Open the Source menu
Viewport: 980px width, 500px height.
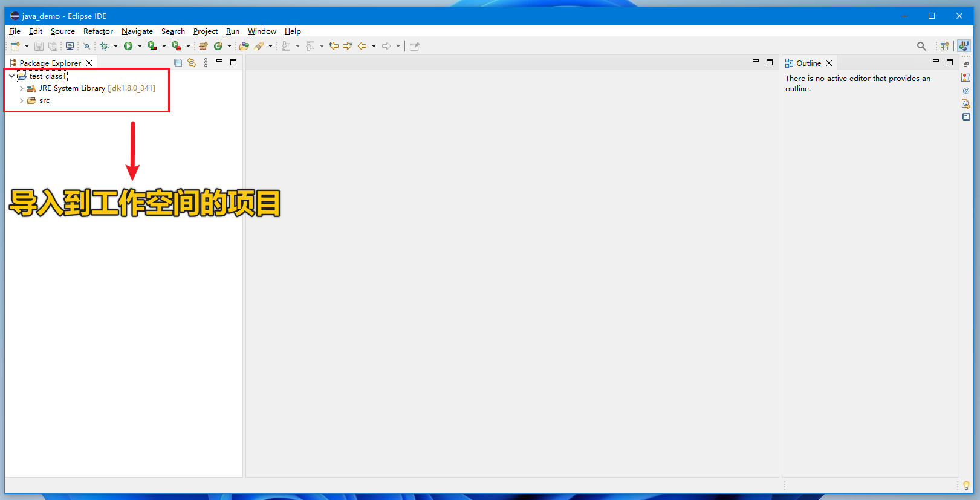pyautogui.click(x=63, y=31)
